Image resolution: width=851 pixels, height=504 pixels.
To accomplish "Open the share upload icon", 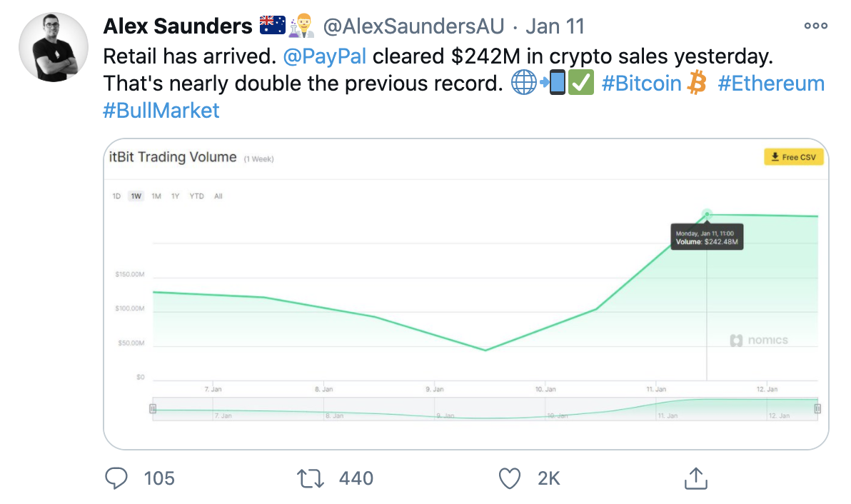I will [696, 478].
